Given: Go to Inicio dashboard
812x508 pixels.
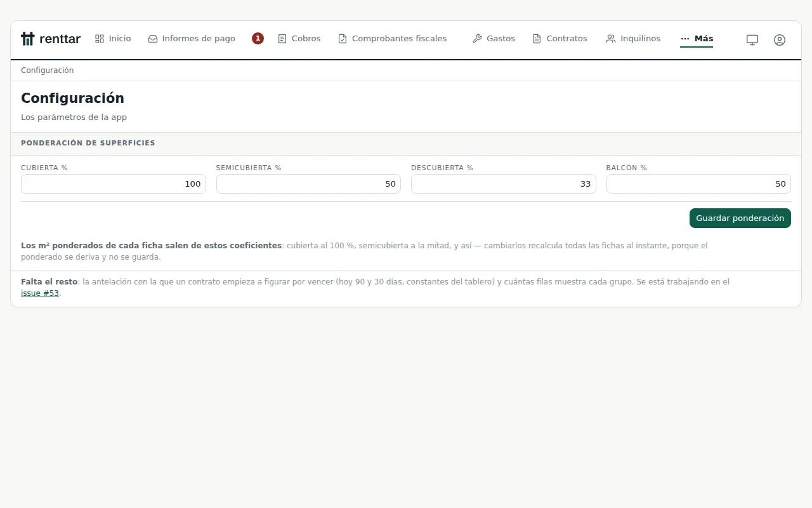Looking at the screenshot, I should click(x=113, y=39).
